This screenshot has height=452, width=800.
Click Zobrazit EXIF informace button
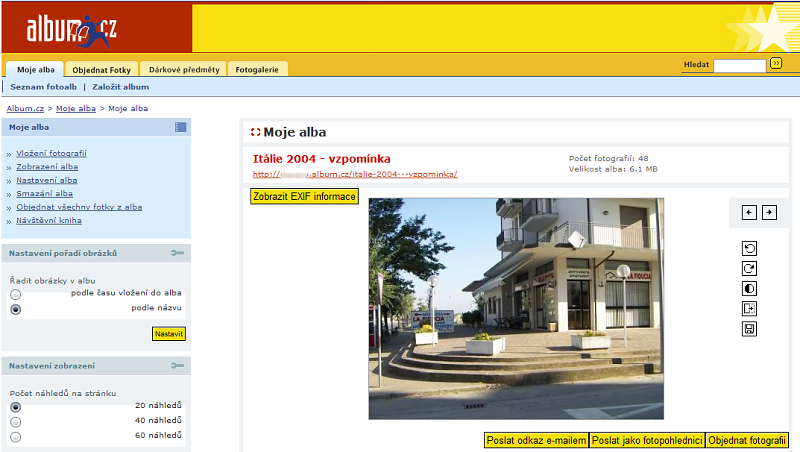(304, 196)
